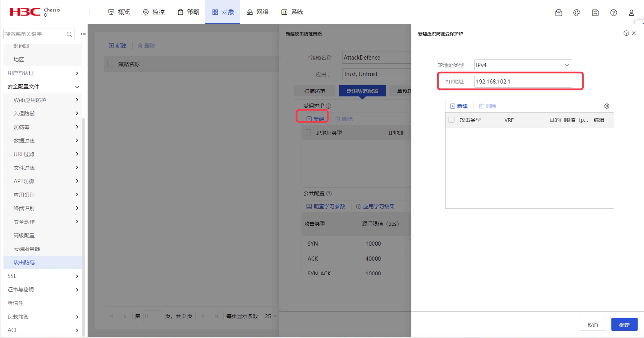Expand 文件过滤 submenu

43,168
